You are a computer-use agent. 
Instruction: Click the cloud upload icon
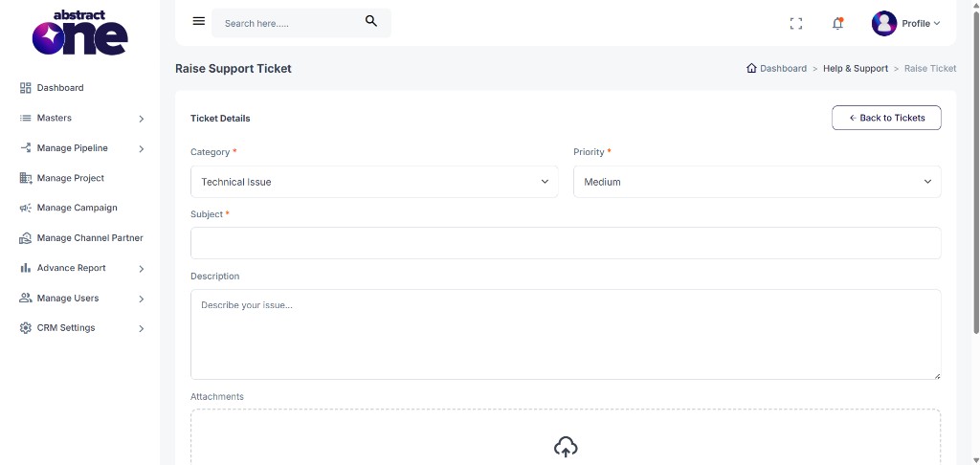point(566,448)
